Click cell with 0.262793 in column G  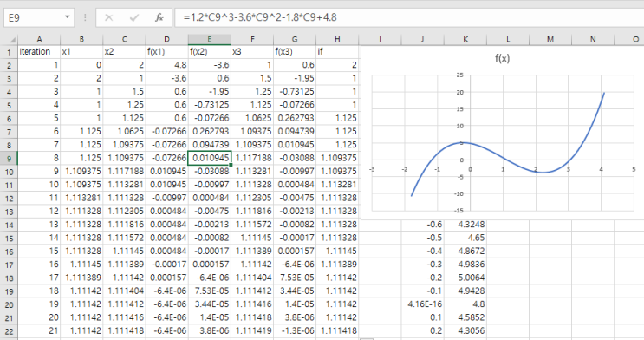[295, 118]
